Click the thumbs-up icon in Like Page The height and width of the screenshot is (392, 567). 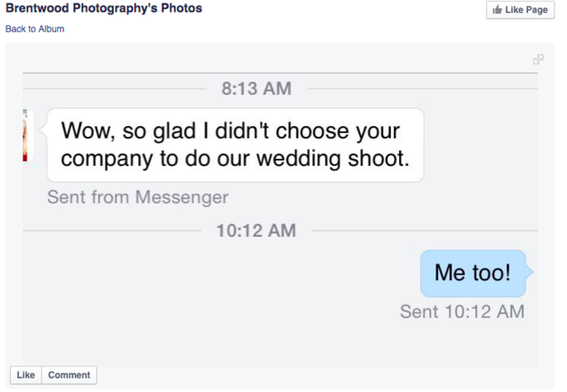498,10
